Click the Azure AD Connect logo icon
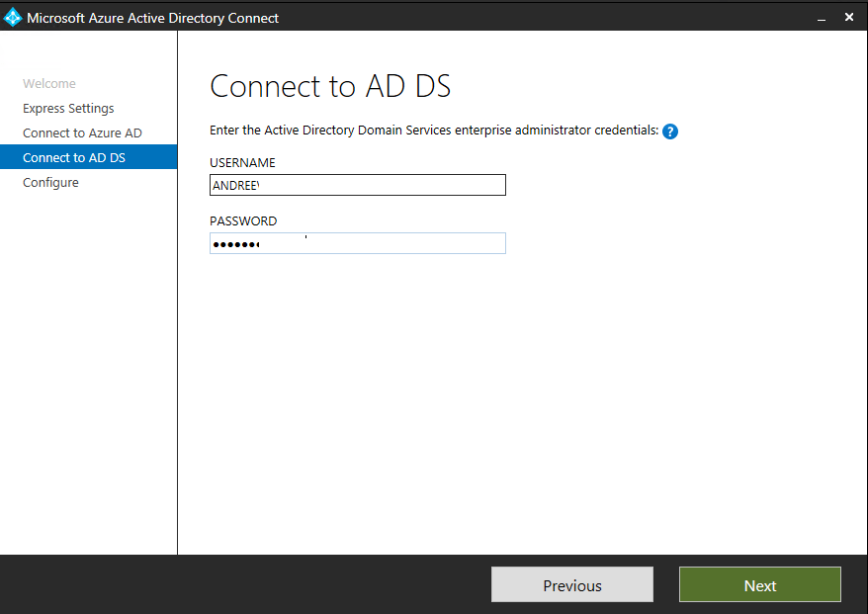Viewport: 868px width, 614px height. 12,18
